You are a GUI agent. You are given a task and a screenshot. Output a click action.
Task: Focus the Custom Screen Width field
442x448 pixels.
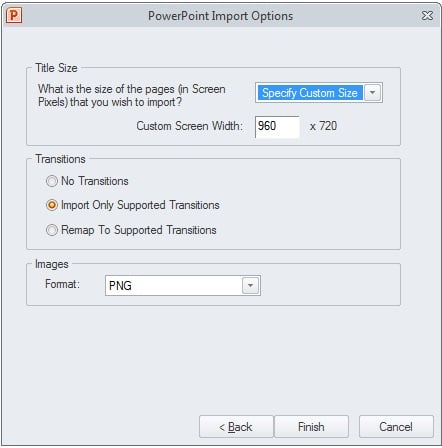277,126
